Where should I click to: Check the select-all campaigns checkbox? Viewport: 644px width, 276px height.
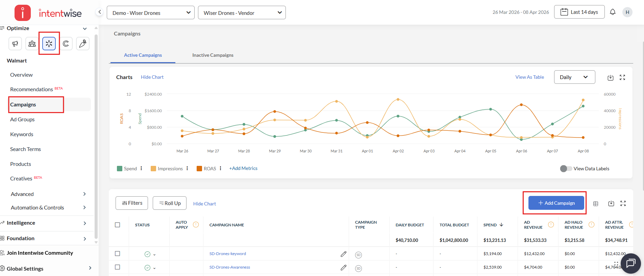pos(118,225)
